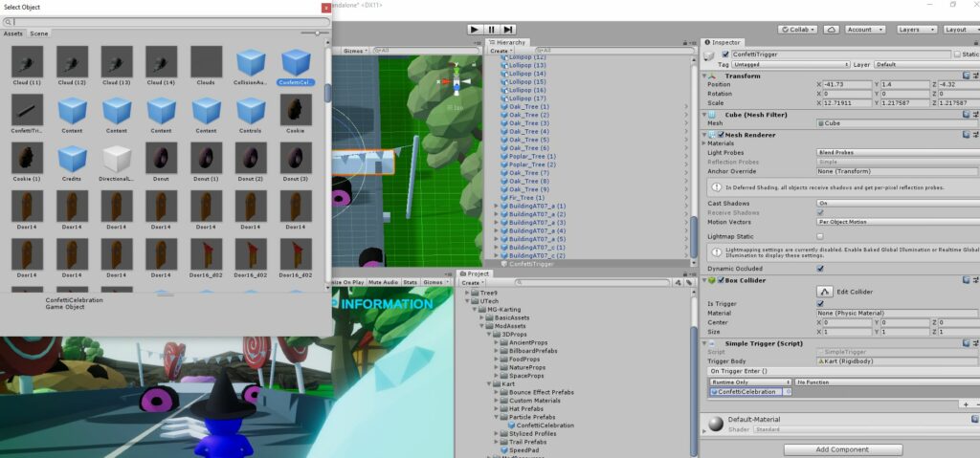Click the Pause button in the toolbar

[x=491, y=30]
